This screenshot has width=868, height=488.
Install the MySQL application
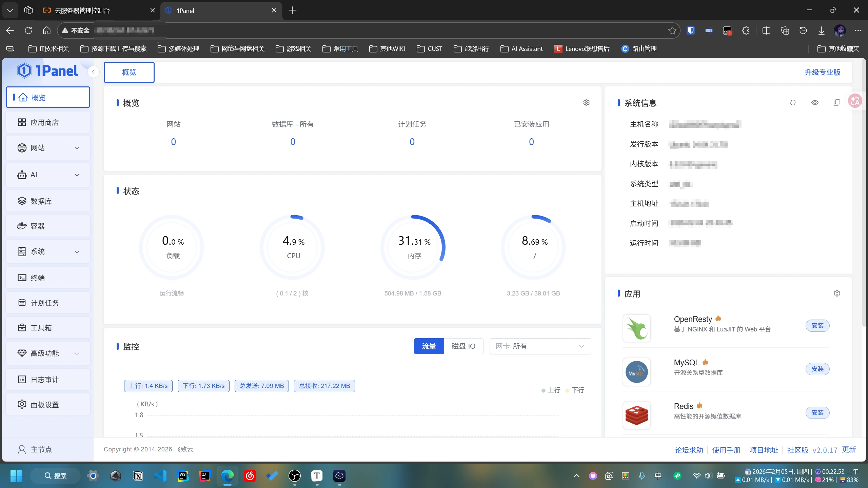click(817, 369)
